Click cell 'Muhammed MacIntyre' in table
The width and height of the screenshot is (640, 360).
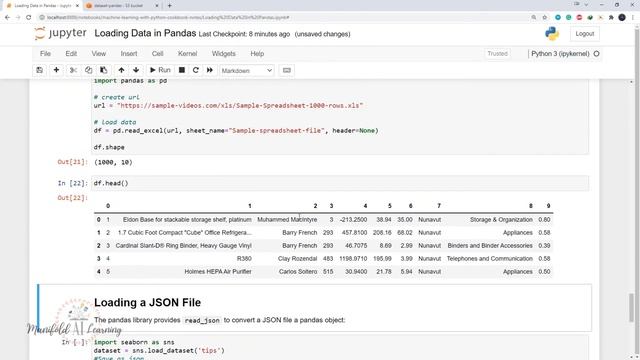coord(287,220)
